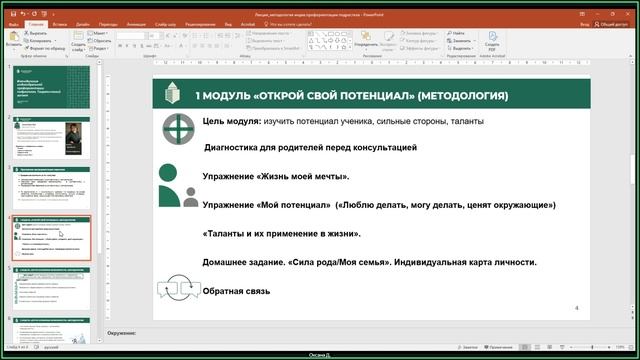640x360 pixels.
Task: Select slide 2 thumbnail with photo
Action: tap(51, 138)
